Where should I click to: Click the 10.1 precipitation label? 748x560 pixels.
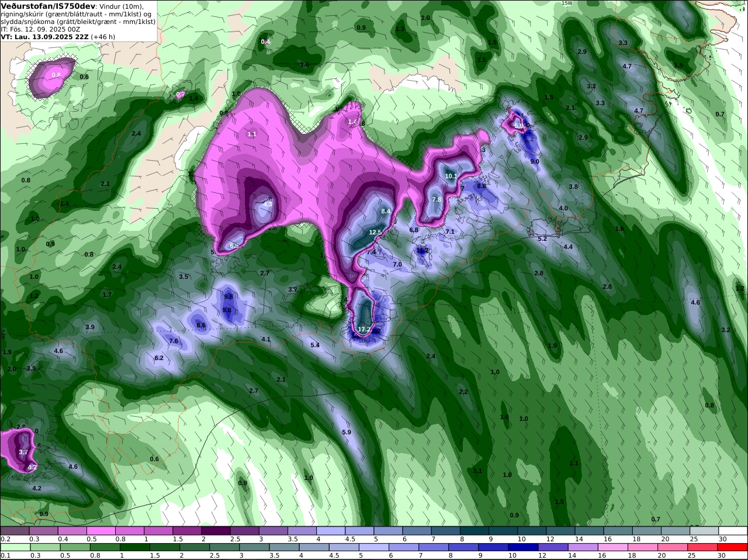coord(451,176)
